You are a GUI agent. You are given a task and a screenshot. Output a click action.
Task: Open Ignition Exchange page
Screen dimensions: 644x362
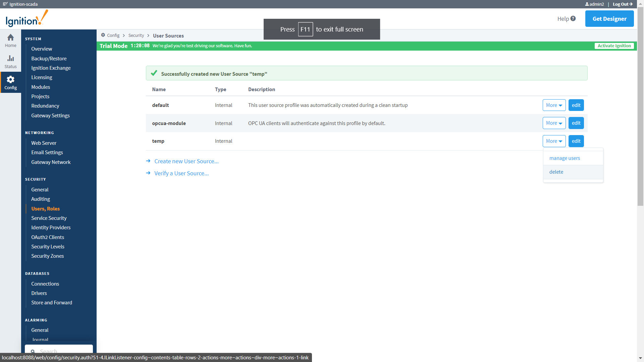[51, 68]
